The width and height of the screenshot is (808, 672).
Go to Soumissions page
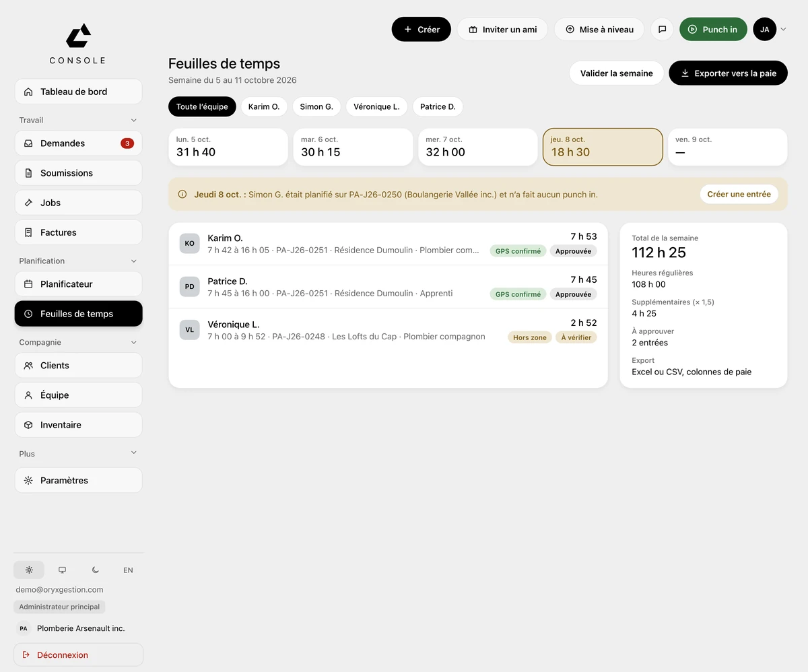tap(78, 173)
